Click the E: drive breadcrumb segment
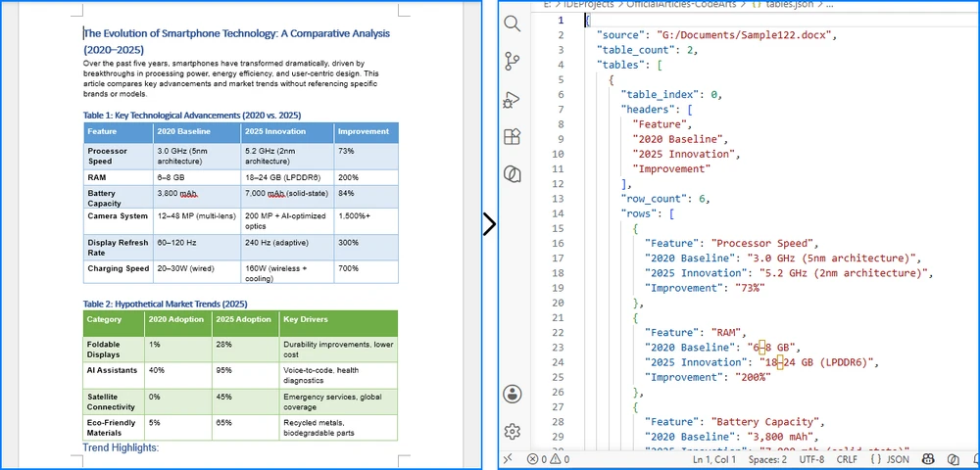 [x=548, y=4]
